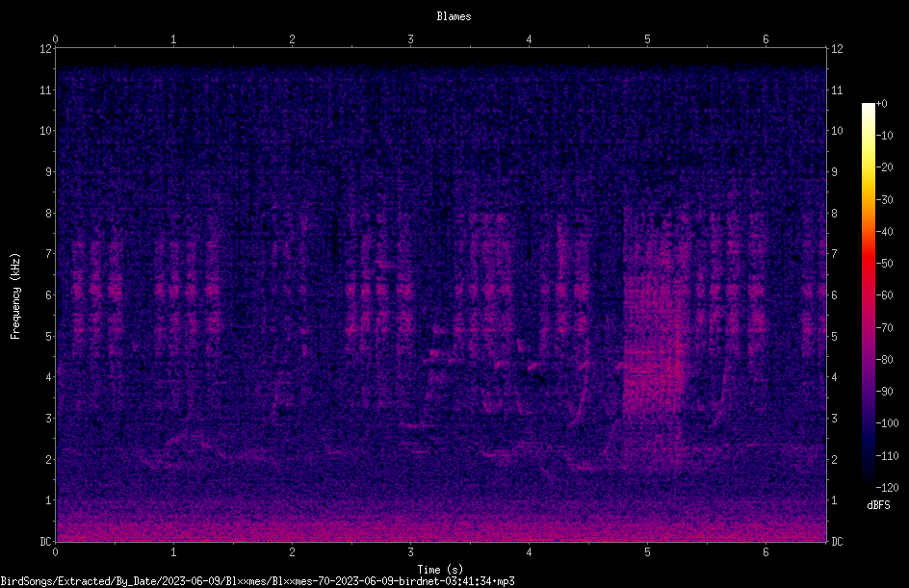Click the "12" tick on the left frequency axis

pyautogui.click(x=45, y=49)
